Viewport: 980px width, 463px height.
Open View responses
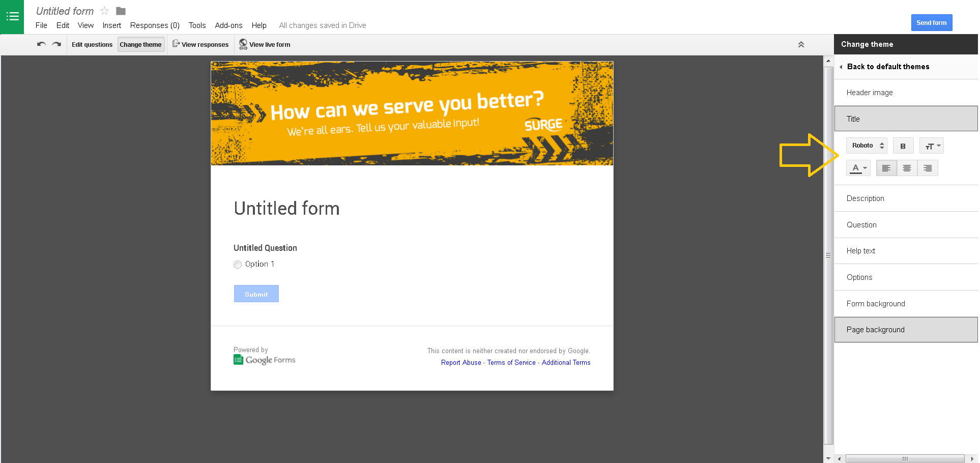pyautogui.click(x=200, y=45)
